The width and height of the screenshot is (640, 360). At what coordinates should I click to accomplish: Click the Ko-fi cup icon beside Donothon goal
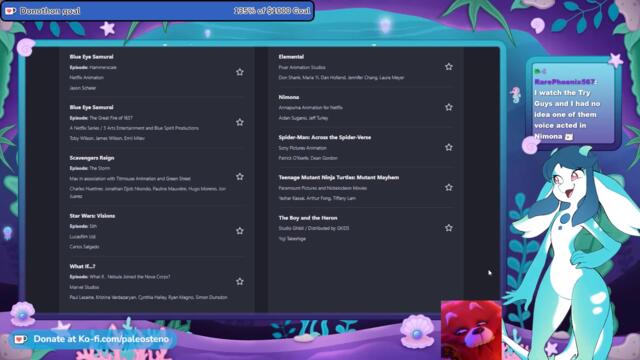click(10, 11)
